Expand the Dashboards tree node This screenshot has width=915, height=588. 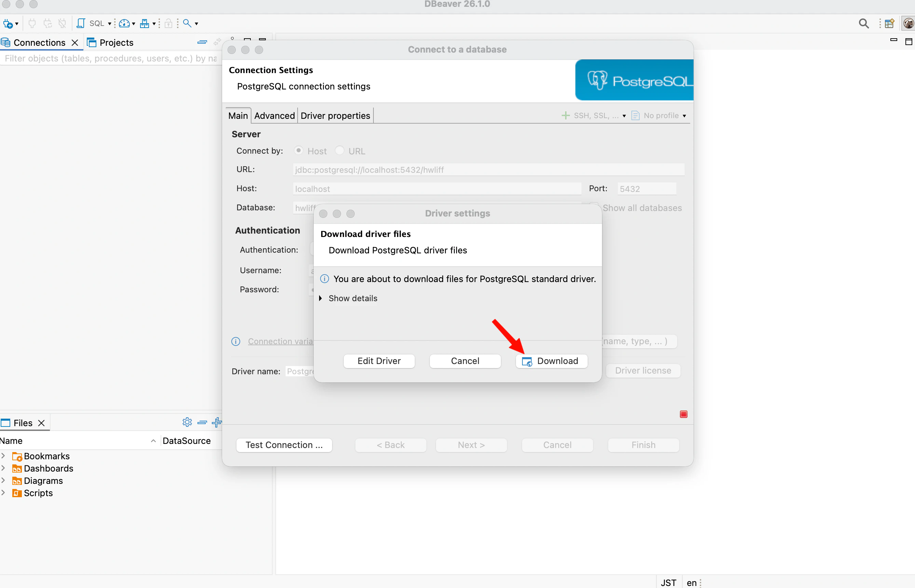pos(3,468)
